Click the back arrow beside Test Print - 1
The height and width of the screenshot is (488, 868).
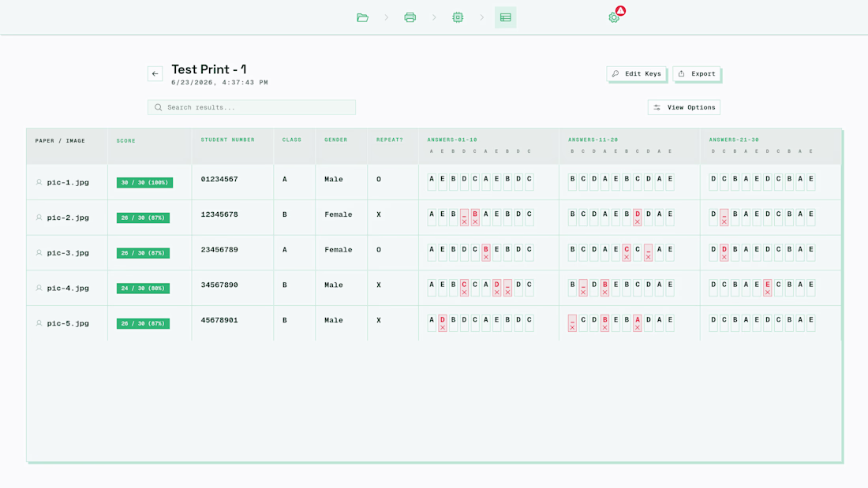(x=155, y=73)
